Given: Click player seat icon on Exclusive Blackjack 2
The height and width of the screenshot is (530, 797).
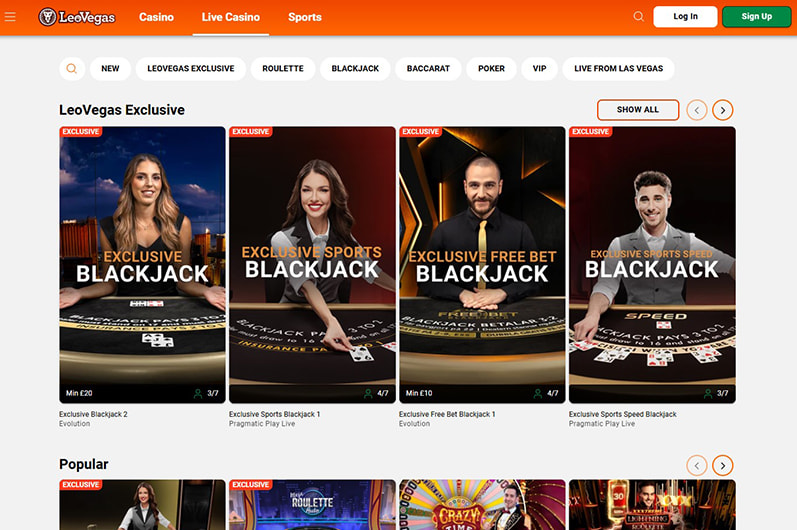Looking at the screenshot, I should (198, 393).
